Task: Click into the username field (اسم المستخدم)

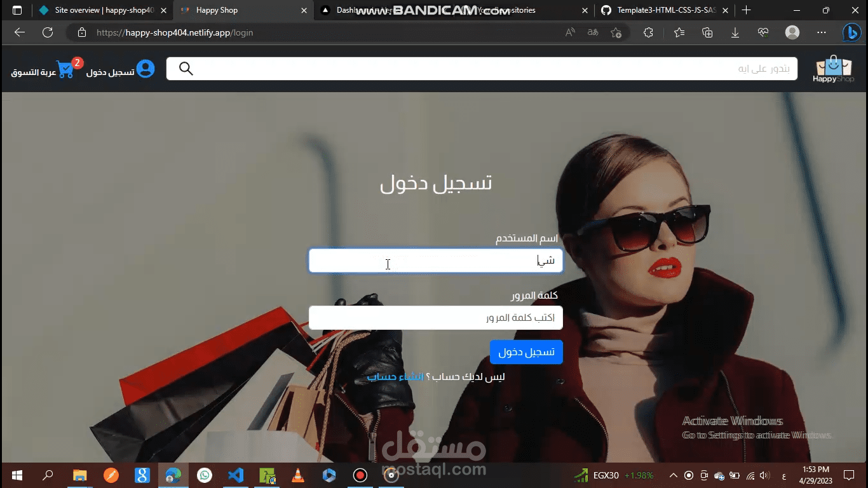Action: coord(436,261)
